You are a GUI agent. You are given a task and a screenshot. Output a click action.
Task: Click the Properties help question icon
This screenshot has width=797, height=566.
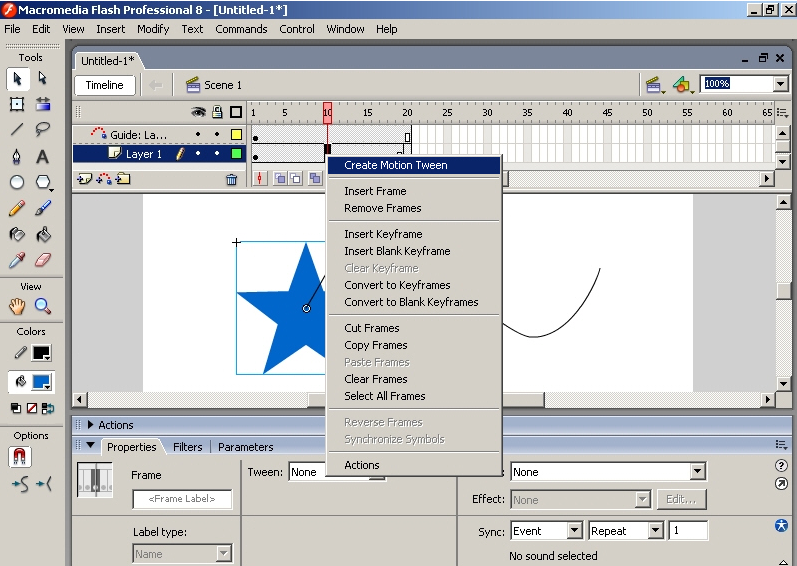(781, 465)
